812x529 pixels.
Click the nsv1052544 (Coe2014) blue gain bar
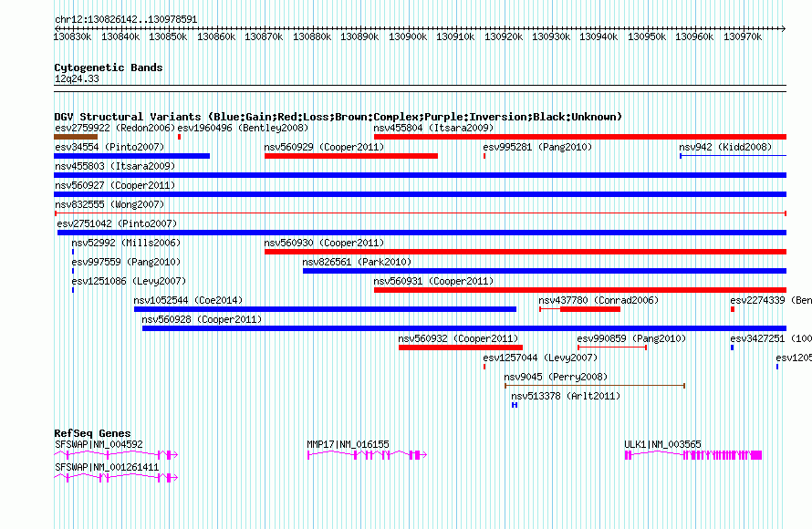325,309
